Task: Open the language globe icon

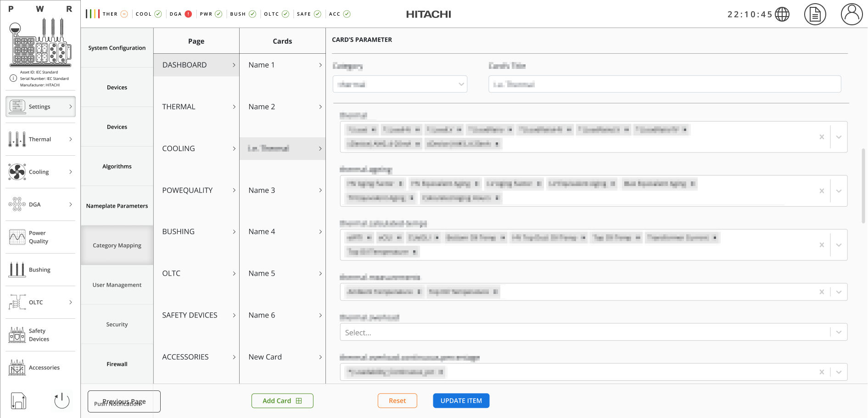Action: 782,14
